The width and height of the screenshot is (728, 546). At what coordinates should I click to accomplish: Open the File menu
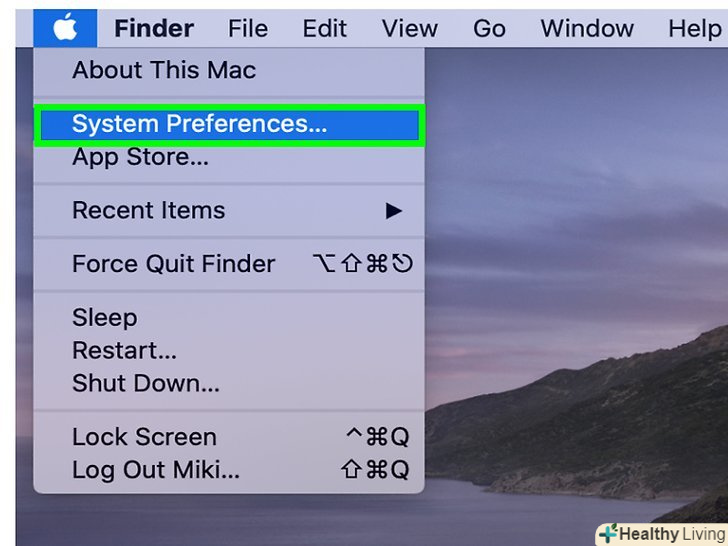click(248, 28)
